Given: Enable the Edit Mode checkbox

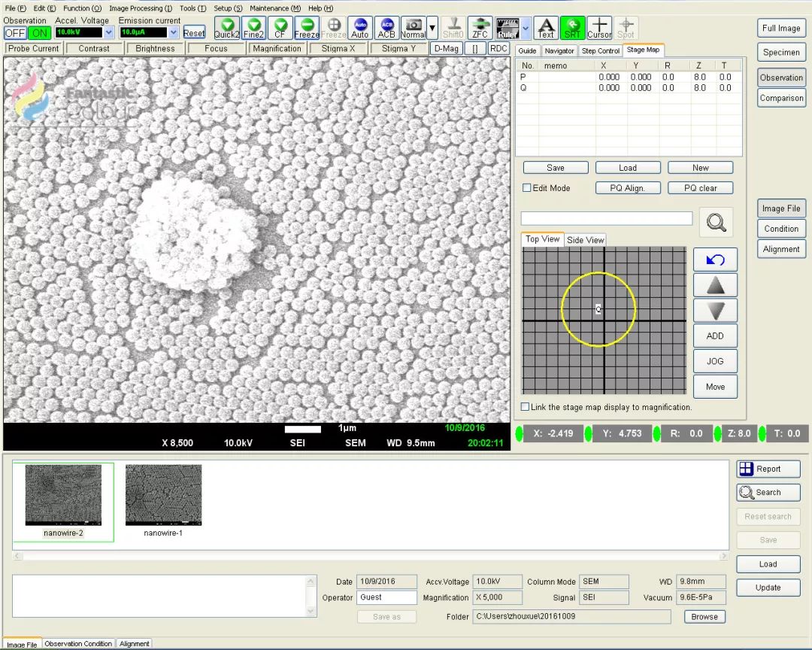Looking at the screenshot, I should [x=527, y=188].
